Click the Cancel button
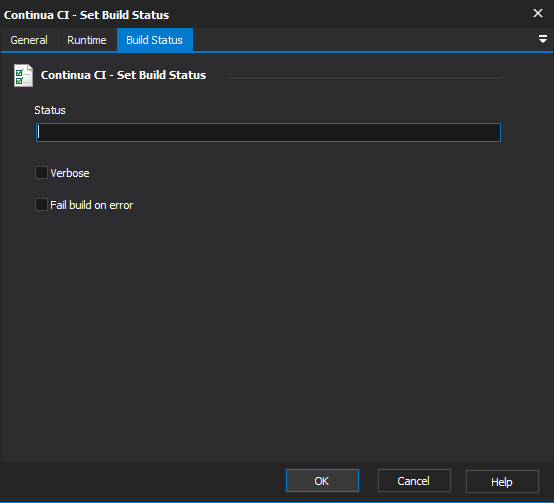The image size is (554, 503). [414, 481]
